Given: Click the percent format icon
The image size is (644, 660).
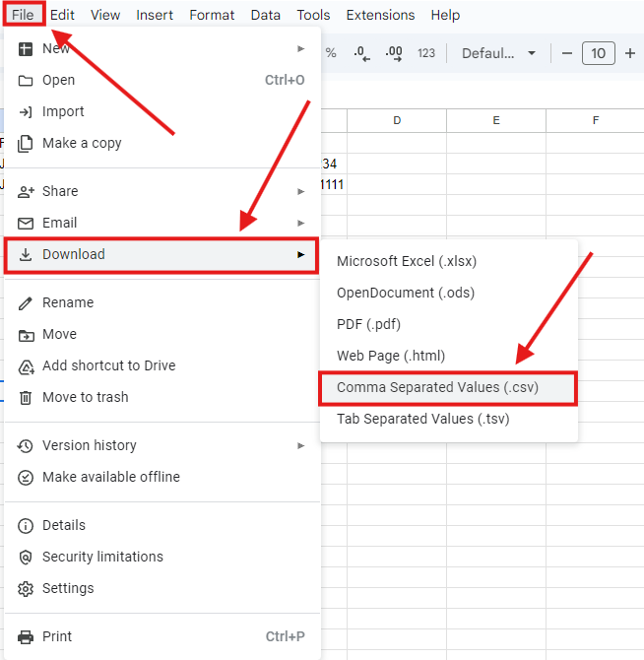Looking at the screenshot, I should coord(331,53).
